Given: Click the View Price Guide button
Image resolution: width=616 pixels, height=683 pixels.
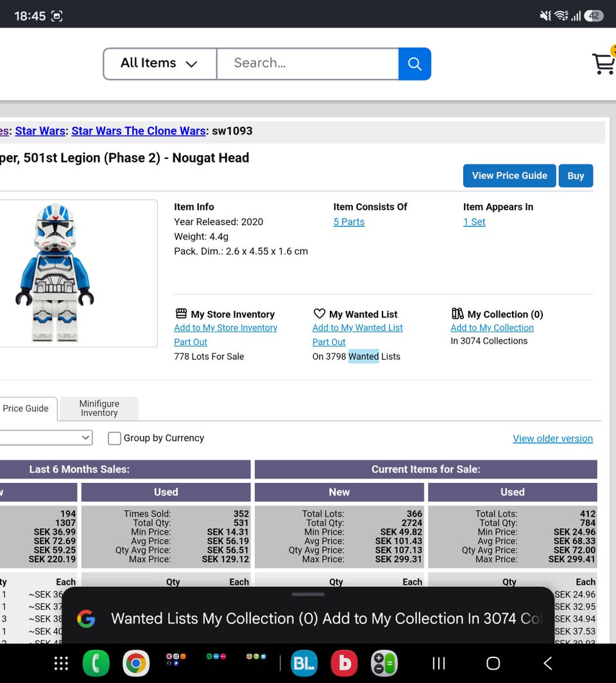Looking at the screenshot, I should click(x=509, y=176).
